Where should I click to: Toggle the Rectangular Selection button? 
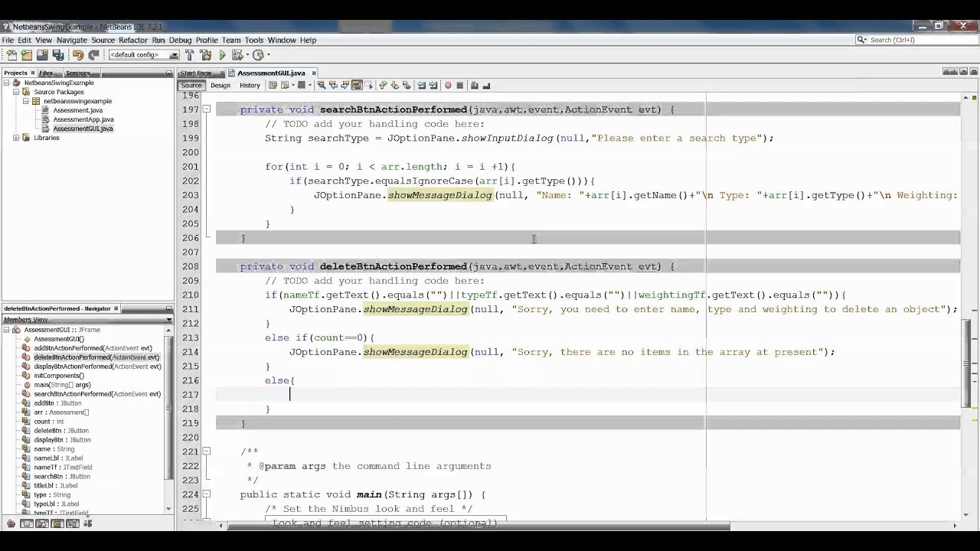point(368,85)
